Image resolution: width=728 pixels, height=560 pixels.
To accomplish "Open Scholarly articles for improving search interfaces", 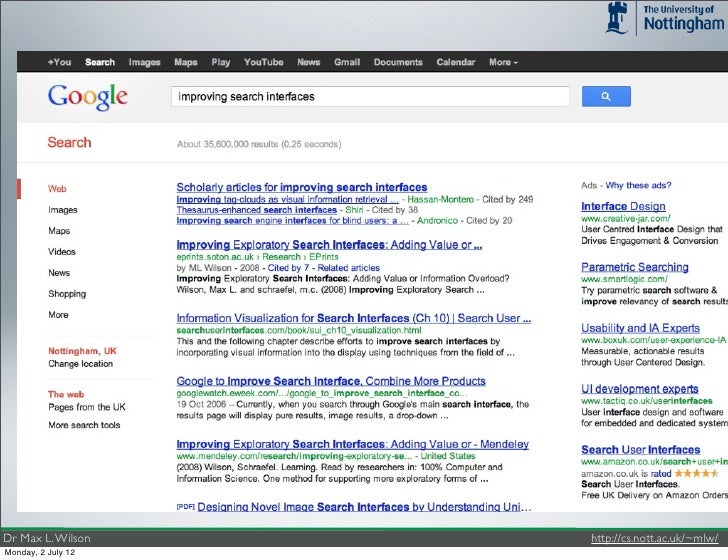I will point(302,187).
